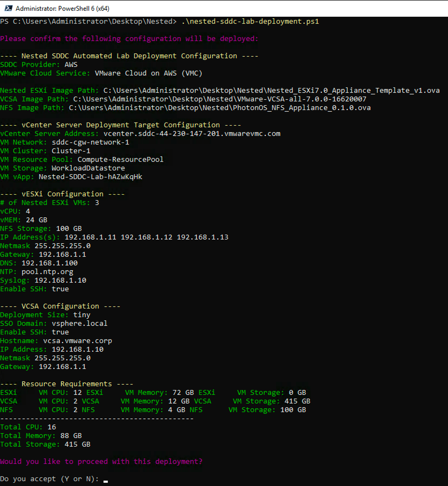Click the VCSA Configuration section header
Image resolution: width=448 pixels, height=486 pixels.
[x=60, y=306]
